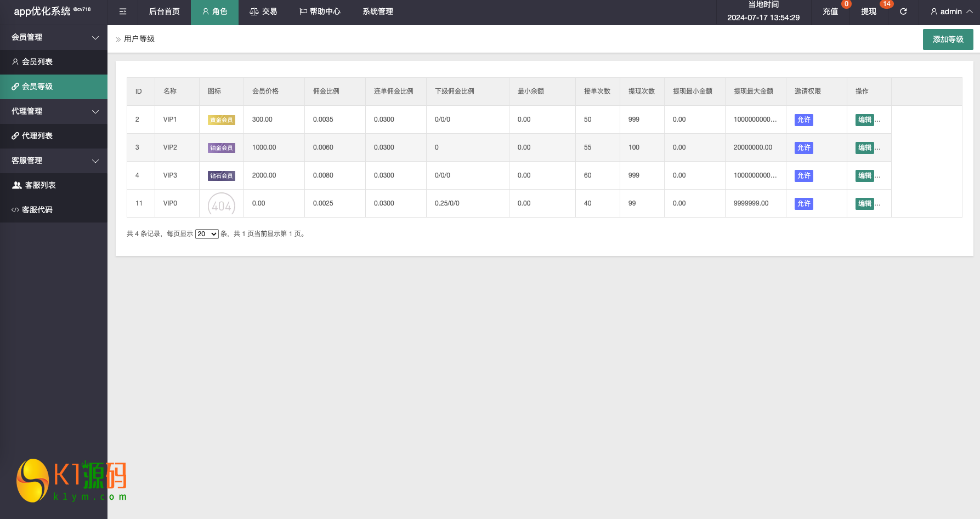The width and height of the screenshot is (980, 519).
Task: Collapse the 代理管理 sidebar section
Action: (x=54, y=111)
